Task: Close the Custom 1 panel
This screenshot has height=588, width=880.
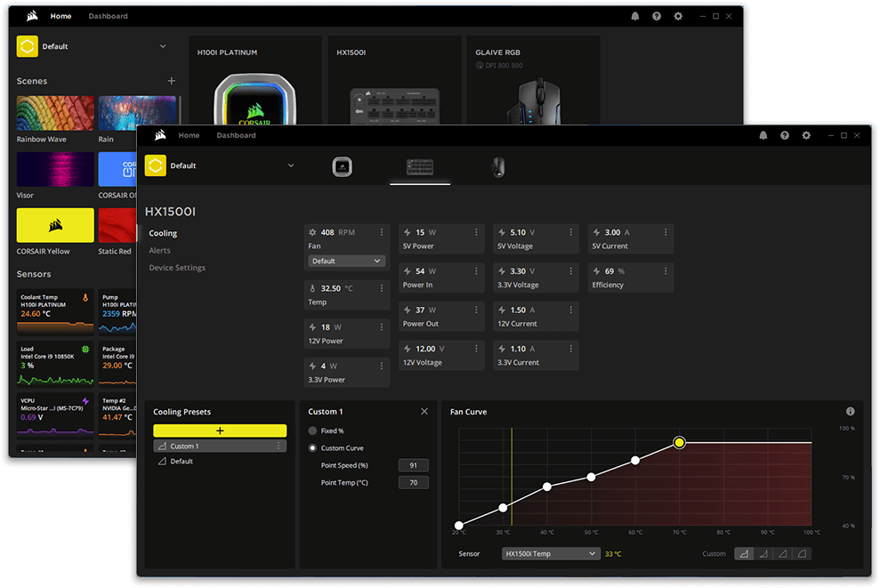Action: pyautogui.click(x=424, y=411)
